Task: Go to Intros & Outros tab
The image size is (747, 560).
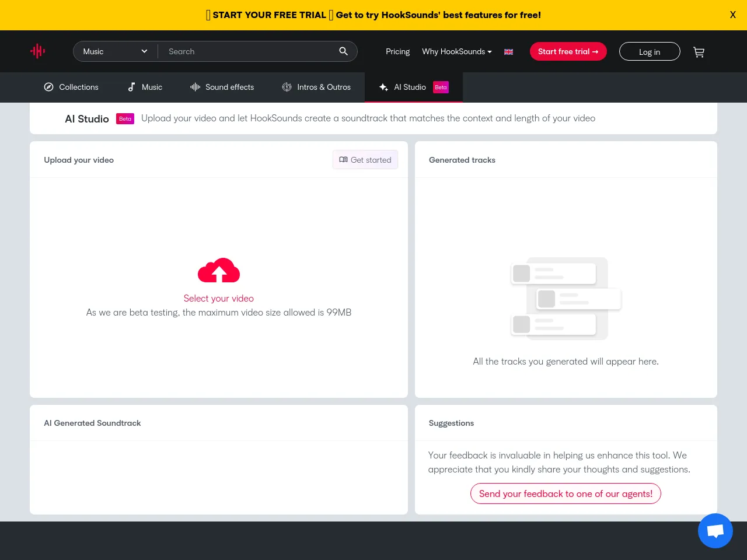Action: (x=316, y=87)
